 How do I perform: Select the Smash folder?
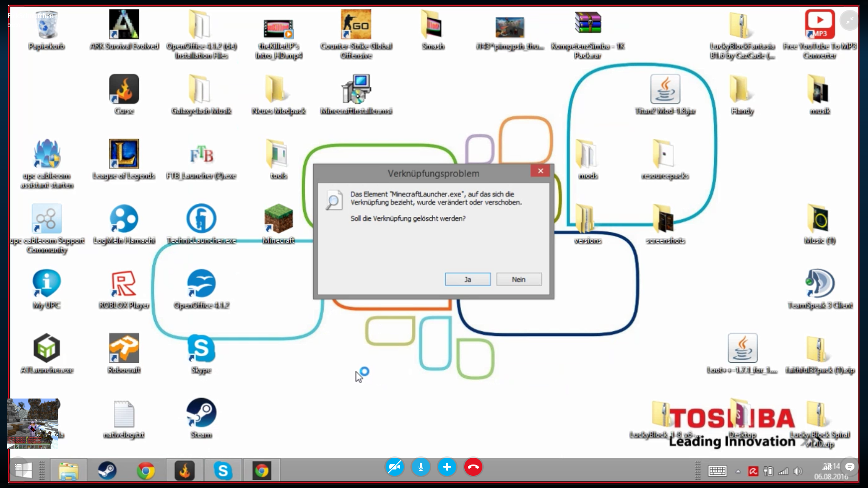pos(433,30)
